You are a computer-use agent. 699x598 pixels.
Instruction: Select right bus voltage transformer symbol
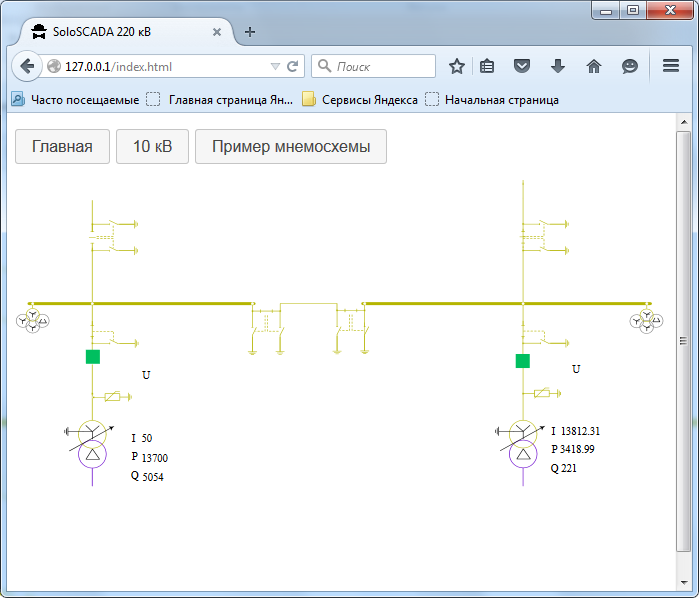(646, 321)
